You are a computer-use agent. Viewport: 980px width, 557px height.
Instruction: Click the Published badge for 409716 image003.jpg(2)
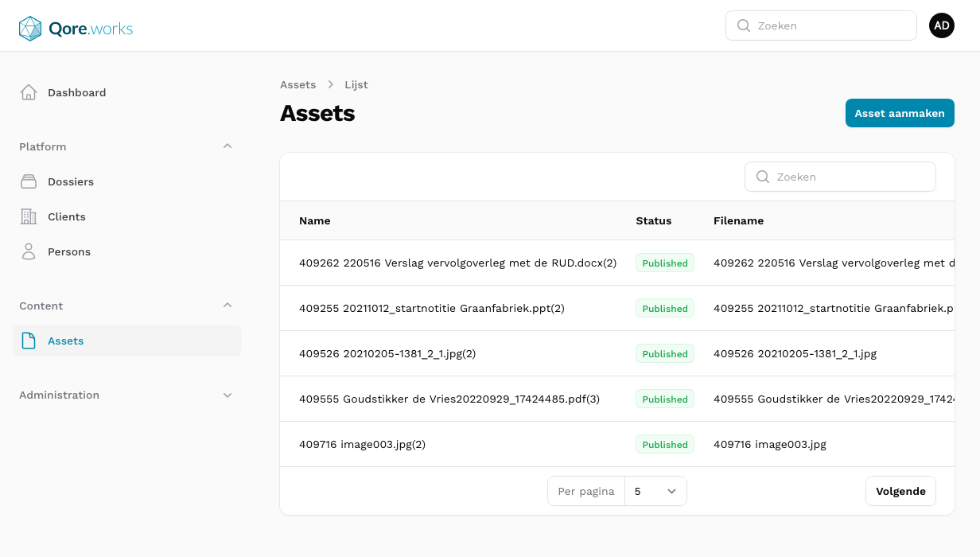[664, 444]
